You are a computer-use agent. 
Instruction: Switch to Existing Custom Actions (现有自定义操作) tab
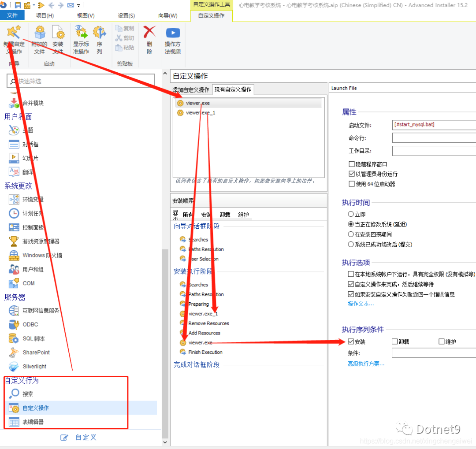(x=233, y=89)
